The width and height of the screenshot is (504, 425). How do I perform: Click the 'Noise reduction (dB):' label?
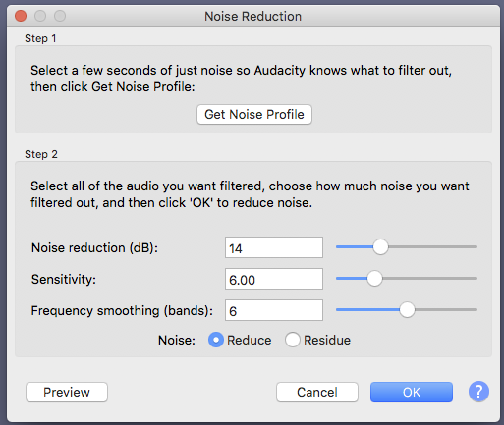tap(94, 248)
